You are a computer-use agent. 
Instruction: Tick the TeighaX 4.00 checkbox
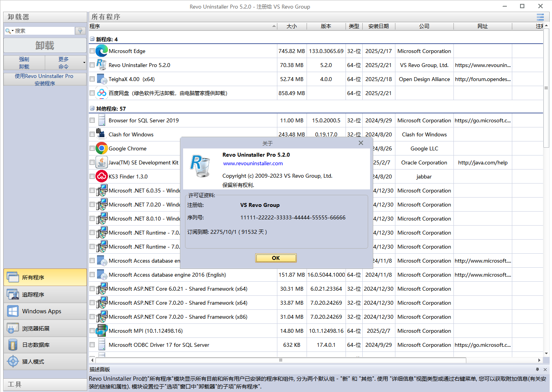coord(92,79)
